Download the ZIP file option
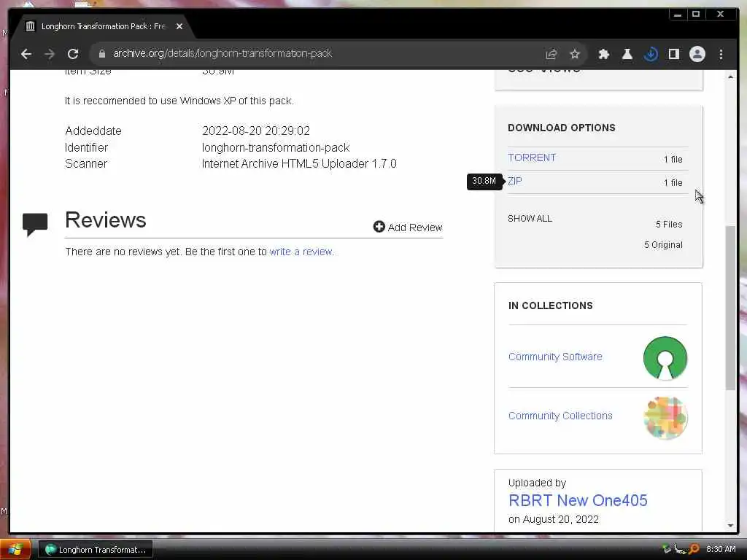Viewport: 747px width, 560px height. click(514, 181)
